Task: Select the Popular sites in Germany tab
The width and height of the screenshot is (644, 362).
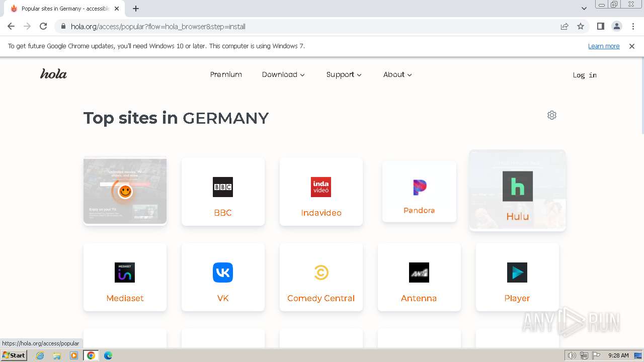Action: click(x=64, y=9)
